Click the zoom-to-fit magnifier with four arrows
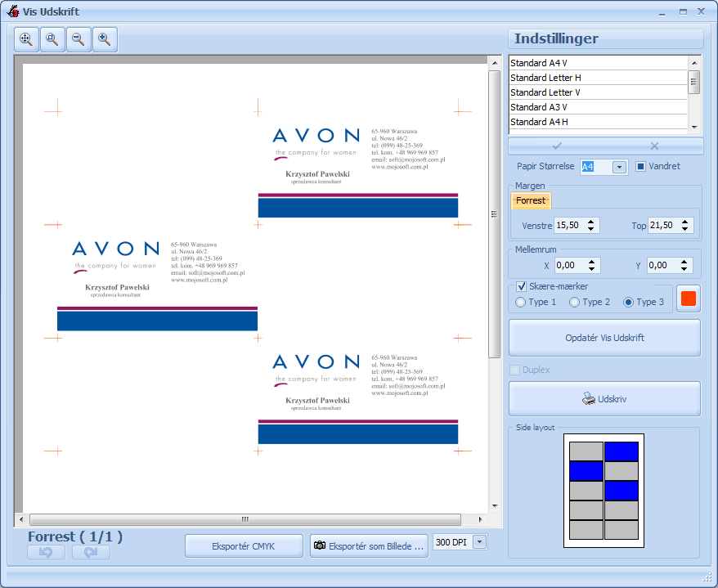The height and width of the screenshot is (588, 718). click(26, 40)
